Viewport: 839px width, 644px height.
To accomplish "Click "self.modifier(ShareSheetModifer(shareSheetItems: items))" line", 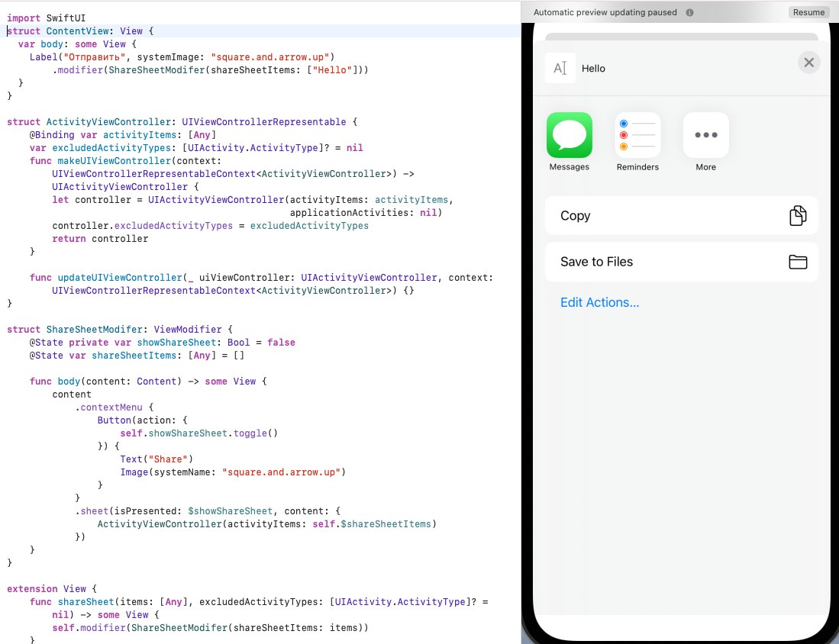I will pos(210,628).
